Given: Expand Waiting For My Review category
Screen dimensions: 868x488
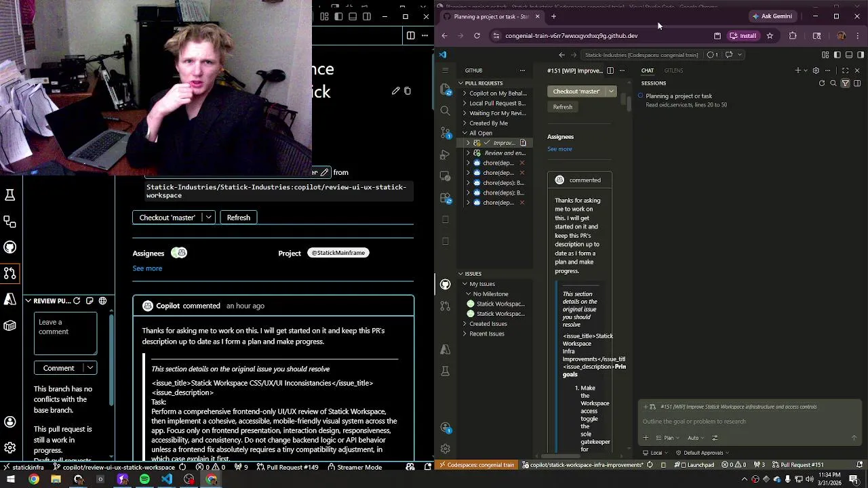Looking at the screenshot, I should click(465, 113).
